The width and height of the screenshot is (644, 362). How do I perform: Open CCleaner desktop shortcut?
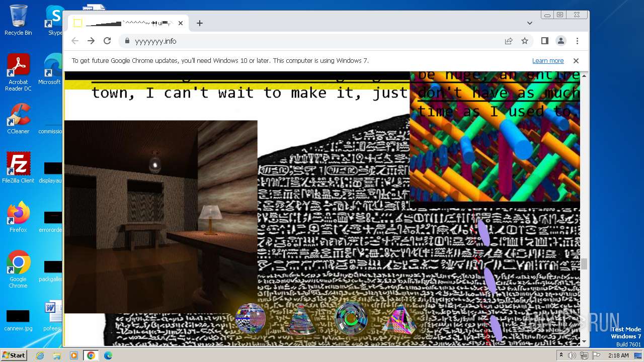tap(18, 119)
